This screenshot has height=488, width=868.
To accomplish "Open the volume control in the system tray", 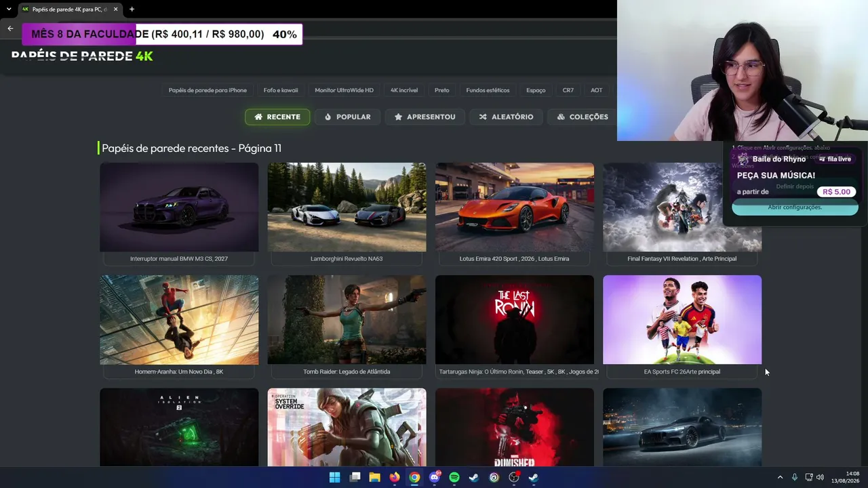I will pyautogui.click(x=820, y=477).
